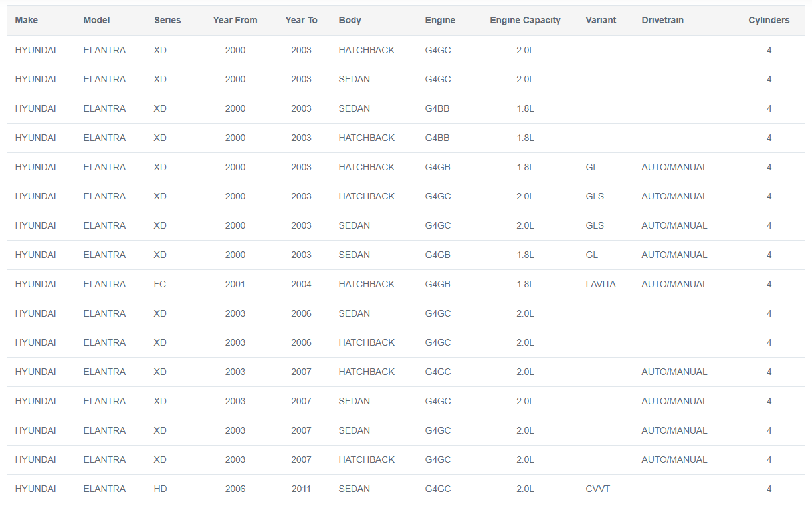
Task: Select year to 2004 cell
Action: (x=301, y=284)
